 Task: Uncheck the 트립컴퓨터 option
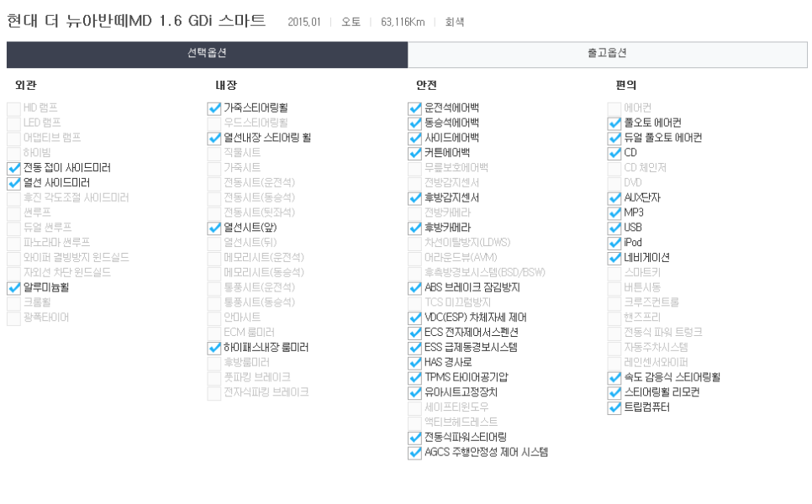pyautogui.click(x=614, y=409)
